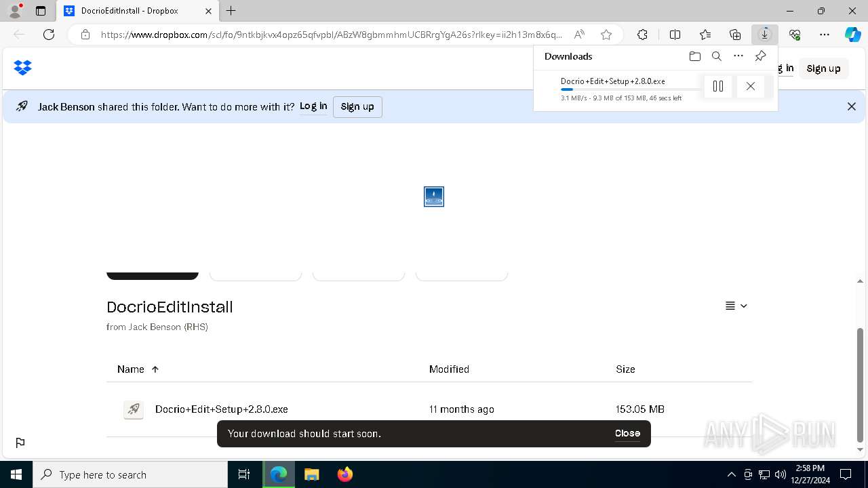
Task: Click the rocket file icon
Action: (x=134, y=409)
